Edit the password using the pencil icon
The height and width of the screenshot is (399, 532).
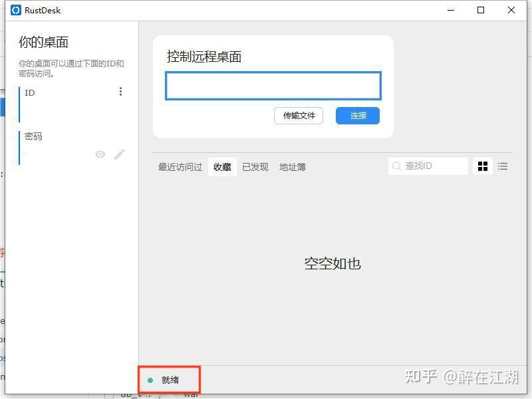120,154
